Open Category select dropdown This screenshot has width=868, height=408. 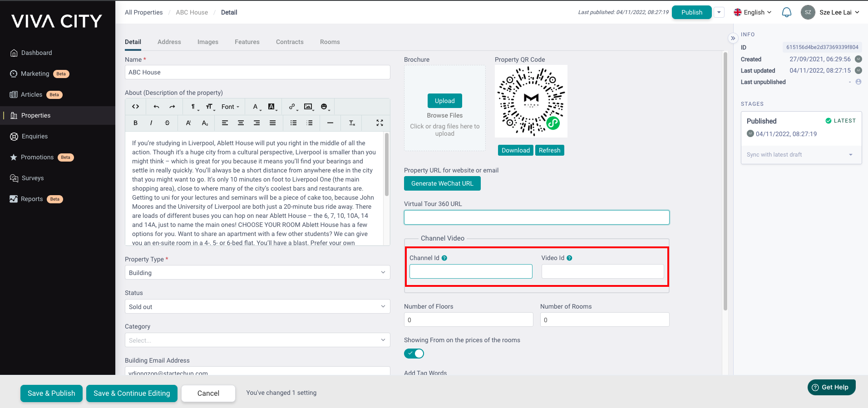[257, 340]
